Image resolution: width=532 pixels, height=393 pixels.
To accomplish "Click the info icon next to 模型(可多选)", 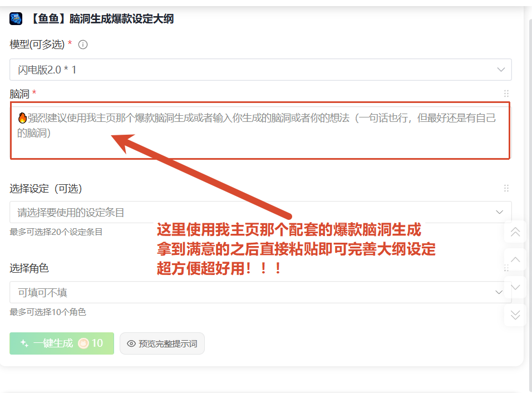I will pyautogui.click(x=83, y=45).
